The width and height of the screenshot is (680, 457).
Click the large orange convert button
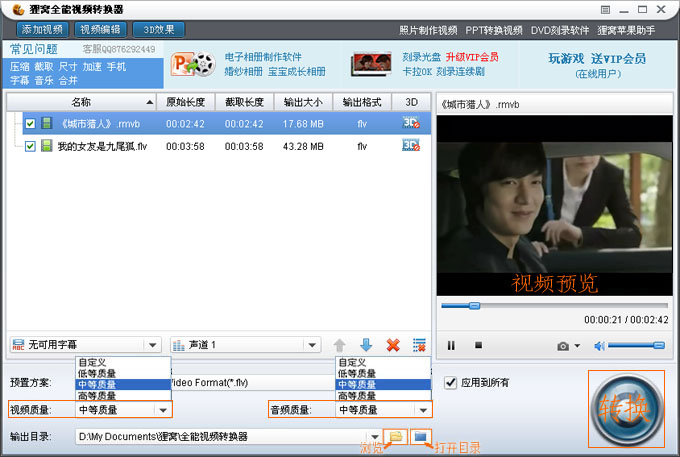[626, 408]
